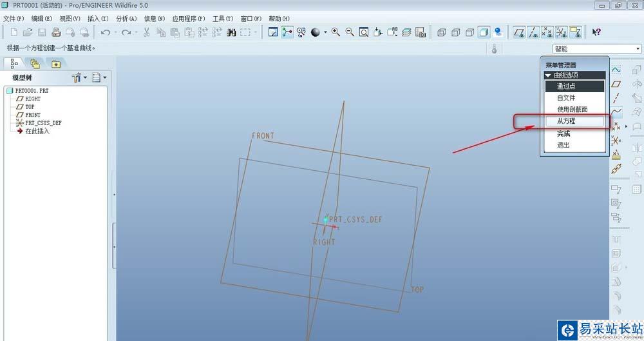Image resolution: width=644 pixels, height=341 pixels.
Task: Toggle datum points display
Action: tap(547, 32)
